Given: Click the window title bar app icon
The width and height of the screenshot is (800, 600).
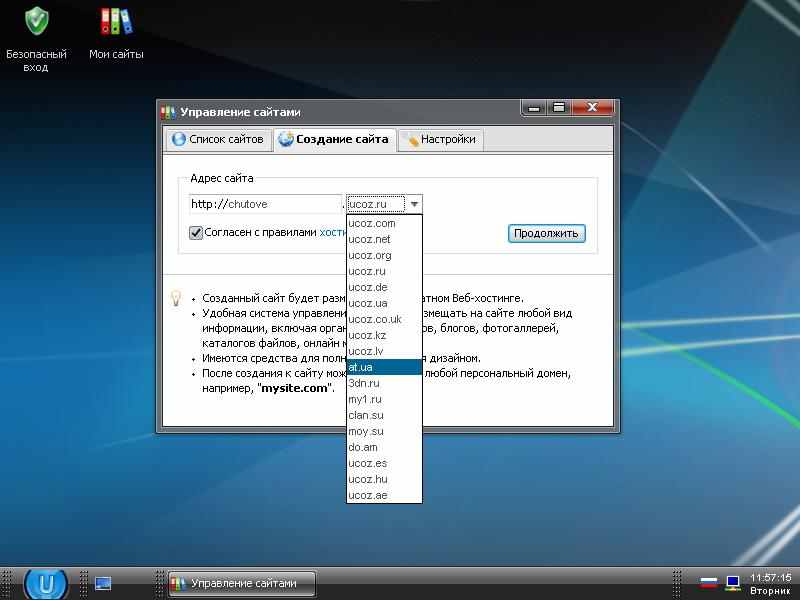Looking at the screenshot, I should point(168,112).
